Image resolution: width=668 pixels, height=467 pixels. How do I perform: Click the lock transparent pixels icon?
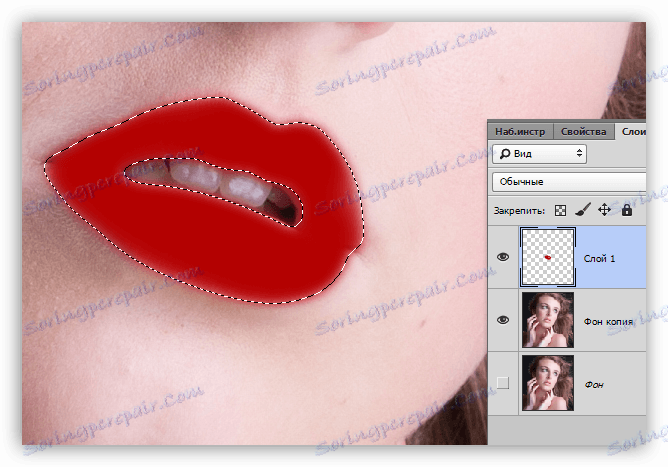pyautogui.click(x=560, y=210)
